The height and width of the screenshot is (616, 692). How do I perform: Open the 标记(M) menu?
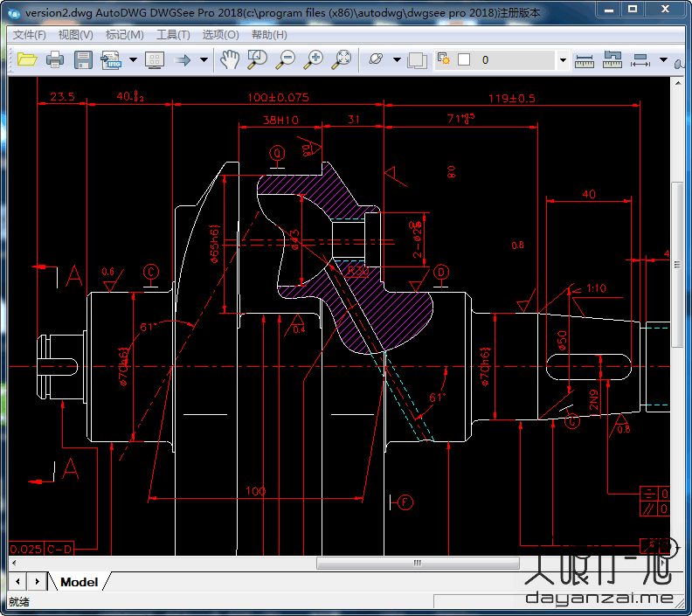pos(124,34)
